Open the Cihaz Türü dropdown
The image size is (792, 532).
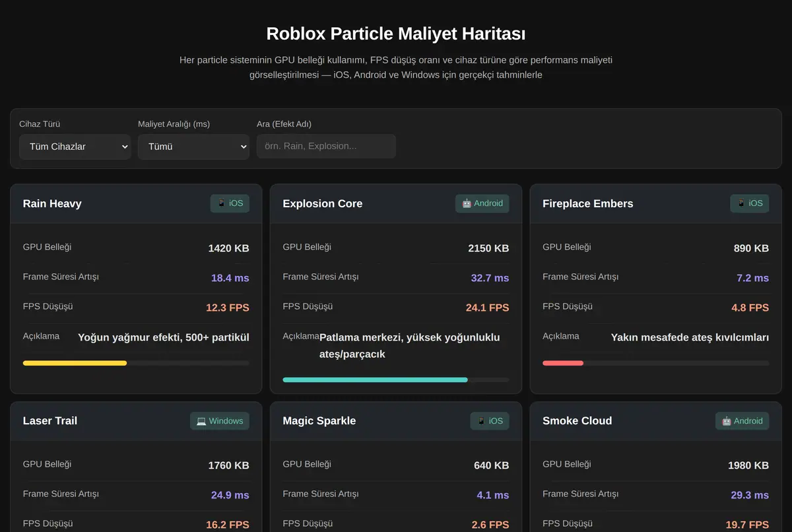click(x=75, y=147)
